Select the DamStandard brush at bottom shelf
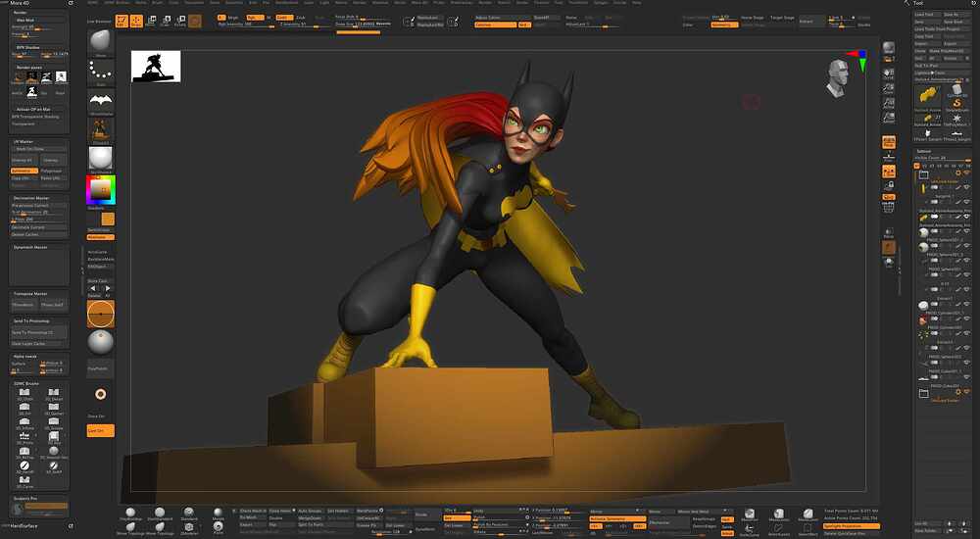 click(x=160, y=514)
